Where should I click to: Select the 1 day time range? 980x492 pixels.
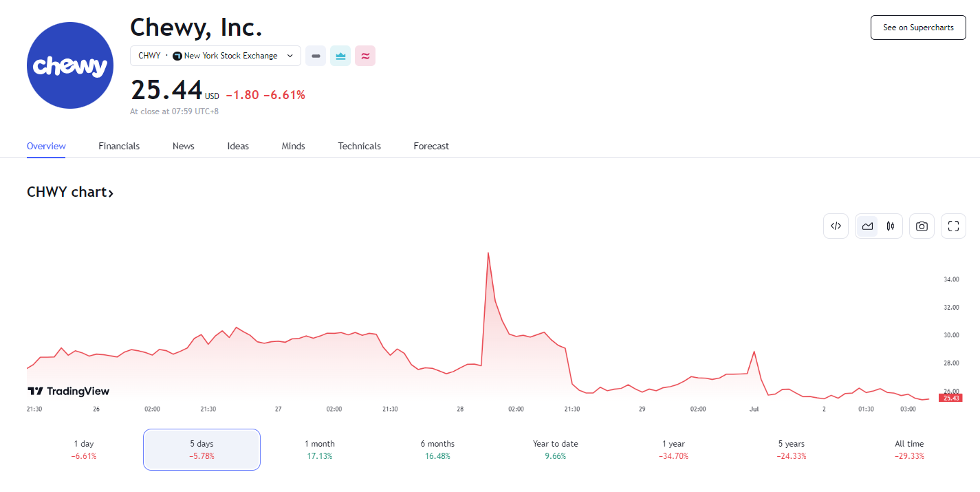84,449
